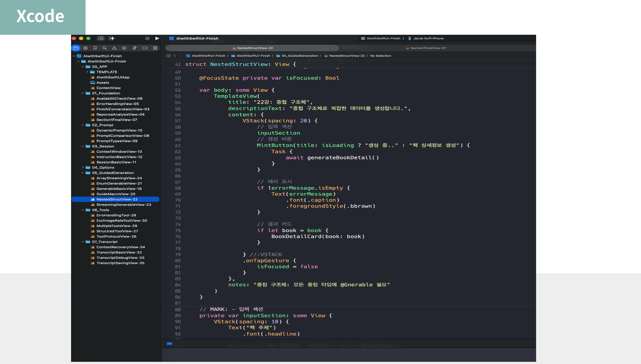
Task: Collapse the 00_APP folder
Action: point(83,67)
